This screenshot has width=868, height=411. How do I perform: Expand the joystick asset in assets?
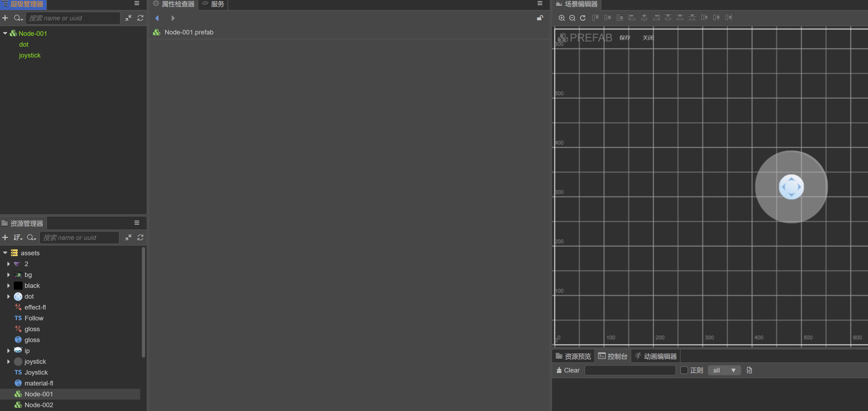pyautogui.click(x=8, y=361)
